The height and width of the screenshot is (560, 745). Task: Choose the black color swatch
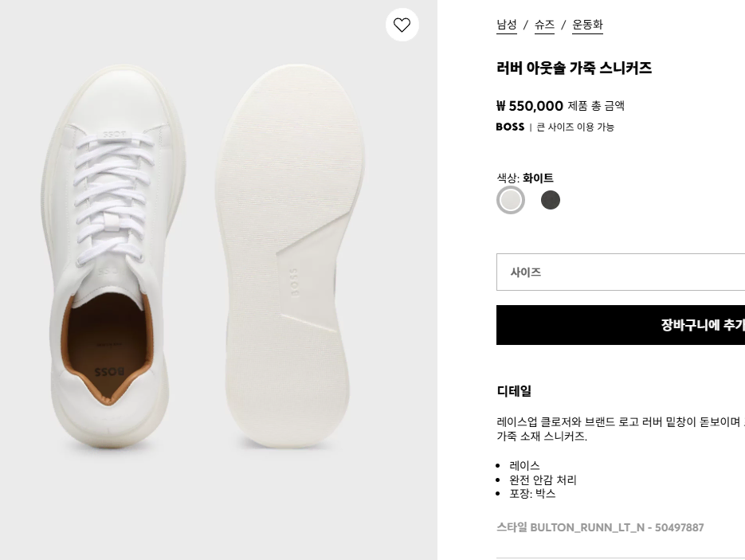click(551, 200)
